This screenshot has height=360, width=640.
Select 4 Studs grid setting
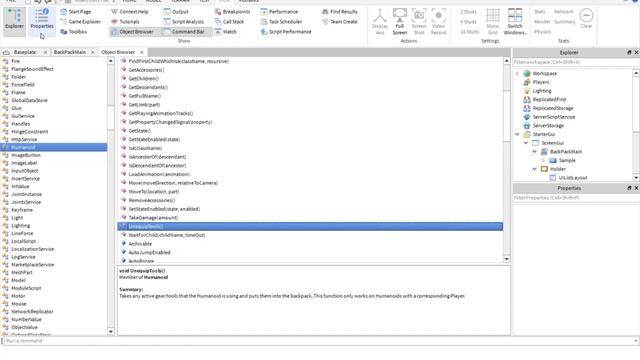pyautogui.click(x=468, y=22)
